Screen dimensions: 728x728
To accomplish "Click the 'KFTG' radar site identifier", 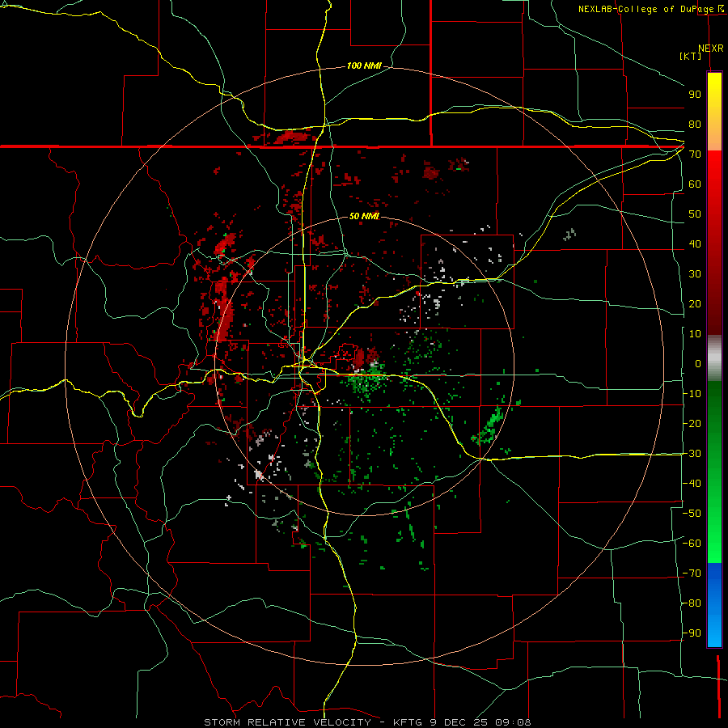I will click(x=407, y=722).
